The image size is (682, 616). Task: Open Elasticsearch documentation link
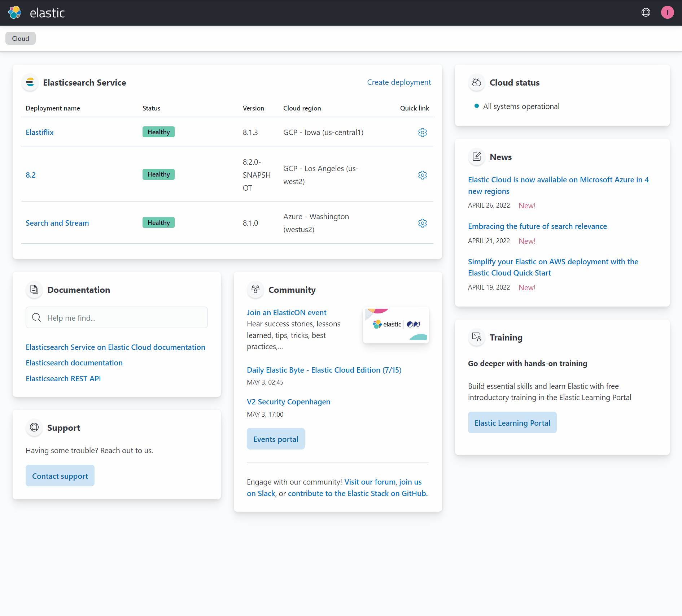[74, 363]
